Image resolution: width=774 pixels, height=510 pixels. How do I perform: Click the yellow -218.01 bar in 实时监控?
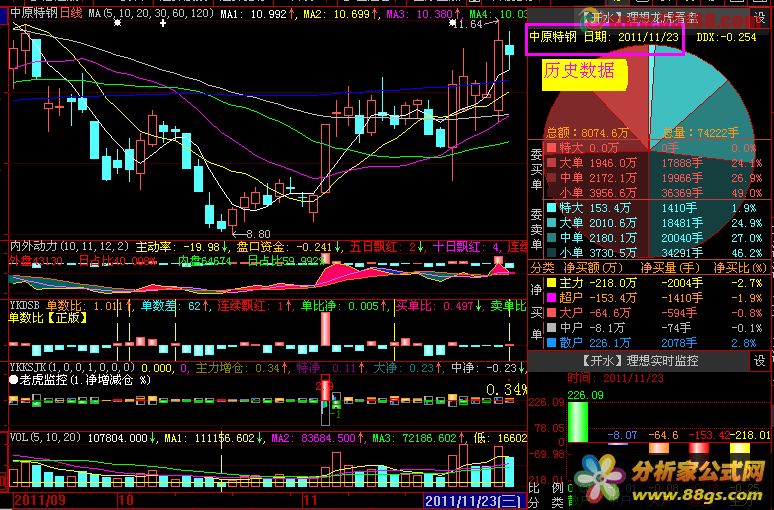[x=739, y=447]
